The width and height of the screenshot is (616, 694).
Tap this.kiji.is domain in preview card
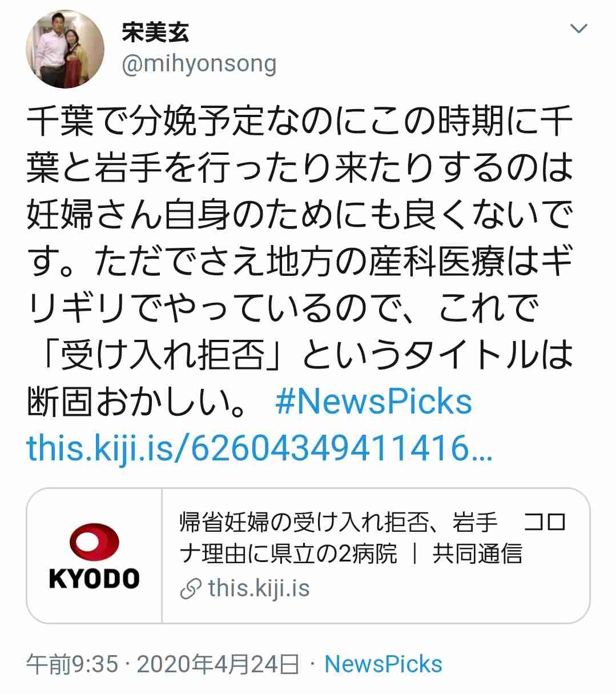259,588
